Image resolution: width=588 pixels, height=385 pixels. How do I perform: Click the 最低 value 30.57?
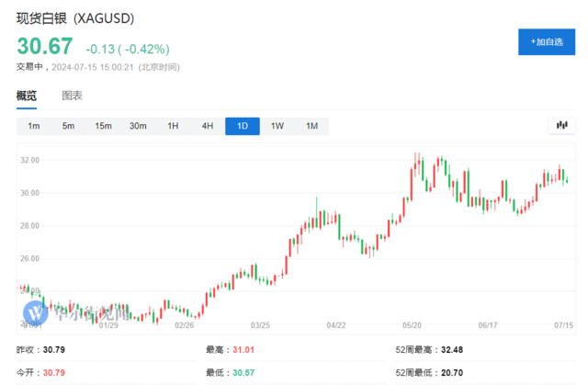(243, 373)
